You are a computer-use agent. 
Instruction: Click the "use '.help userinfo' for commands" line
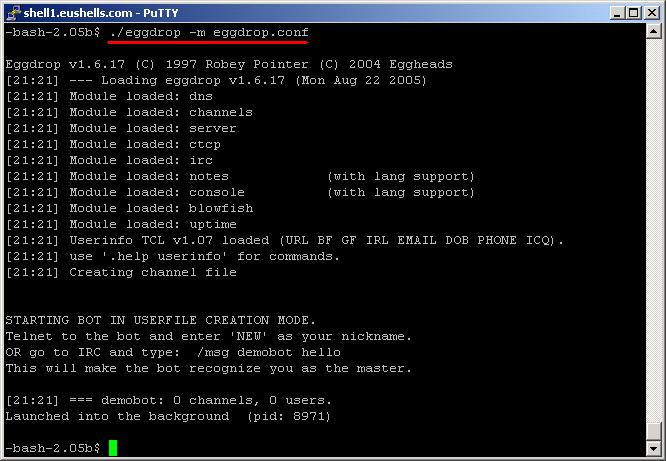172,256
